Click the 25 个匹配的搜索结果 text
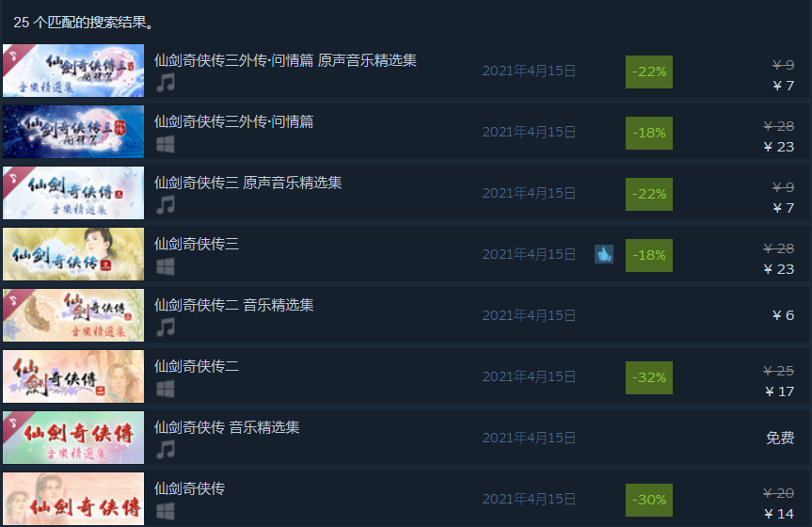Screen dimensions: 812x527 (84, 23)
